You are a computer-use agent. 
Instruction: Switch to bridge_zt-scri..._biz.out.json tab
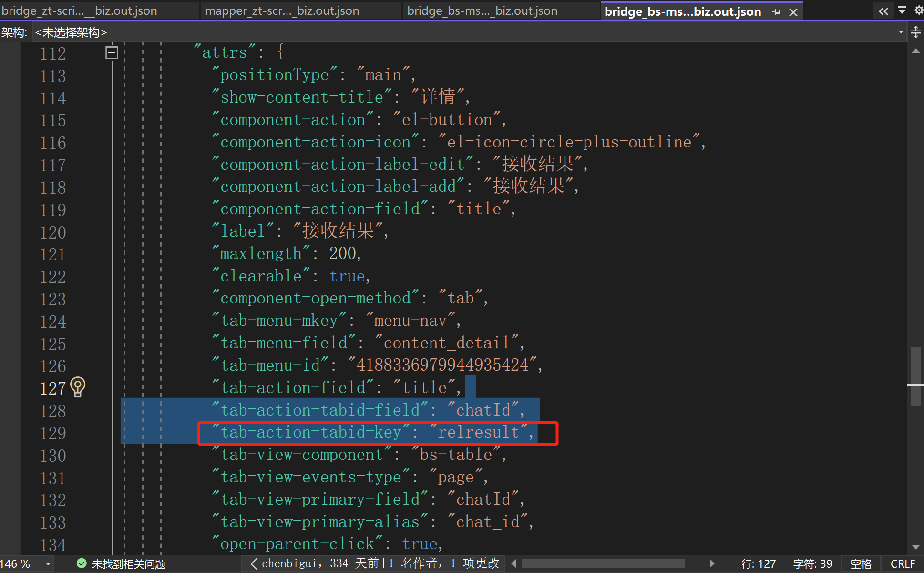point(80,10)
